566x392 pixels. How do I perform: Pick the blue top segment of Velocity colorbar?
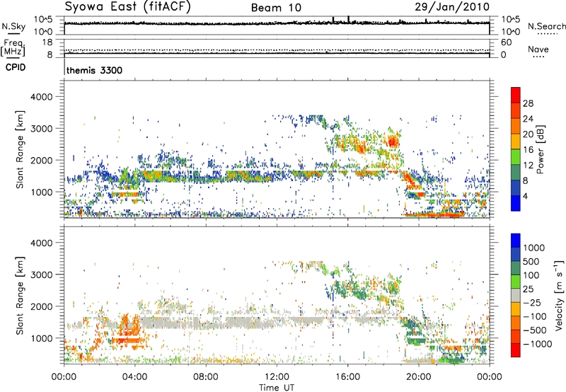[x=516, y=241]
